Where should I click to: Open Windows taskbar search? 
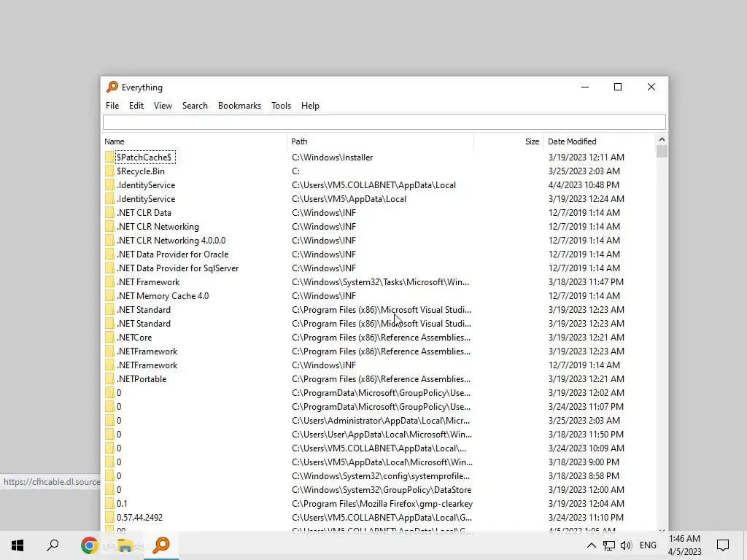point(53,545)
